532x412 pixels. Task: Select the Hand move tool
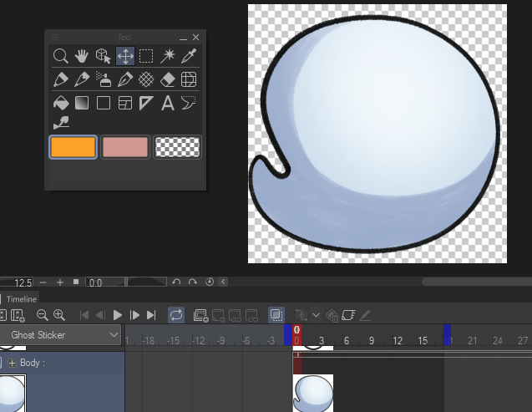click(82, 56)
